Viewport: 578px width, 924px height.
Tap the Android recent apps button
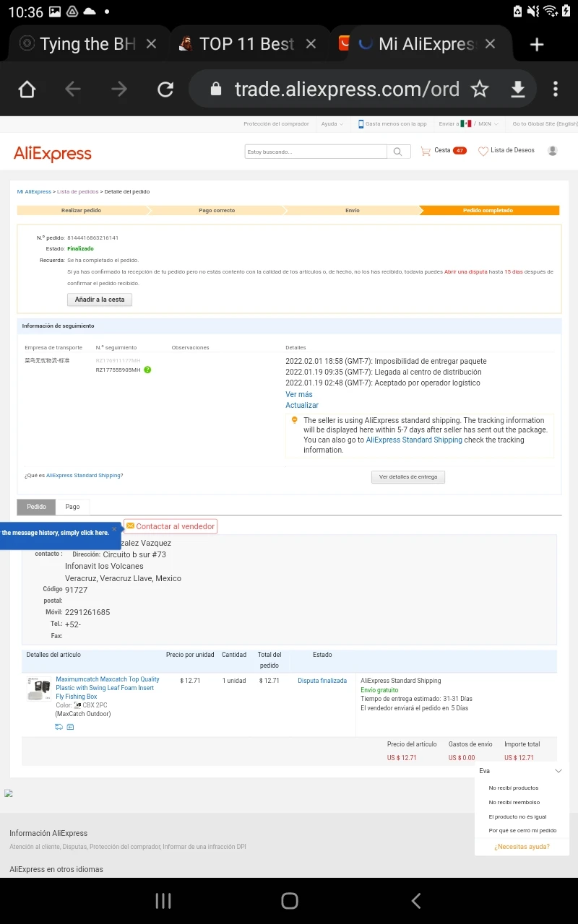163,900
